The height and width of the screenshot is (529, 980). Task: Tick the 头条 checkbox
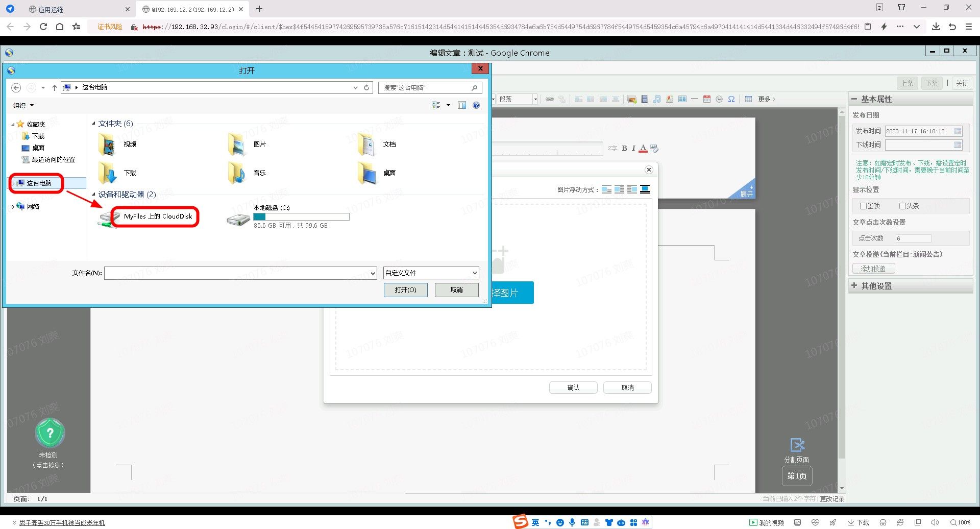click(x=902, y=206)
